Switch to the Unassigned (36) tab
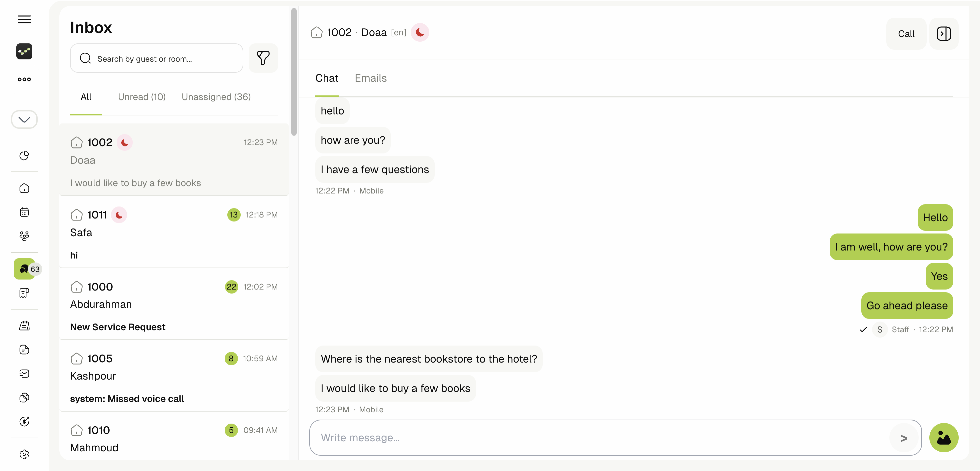 click(216, 97)
